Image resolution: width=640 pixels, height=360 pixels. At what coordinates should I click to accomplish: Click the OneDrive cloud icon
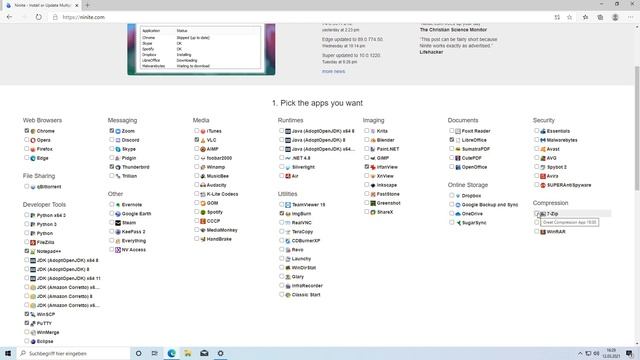(458, 214)
